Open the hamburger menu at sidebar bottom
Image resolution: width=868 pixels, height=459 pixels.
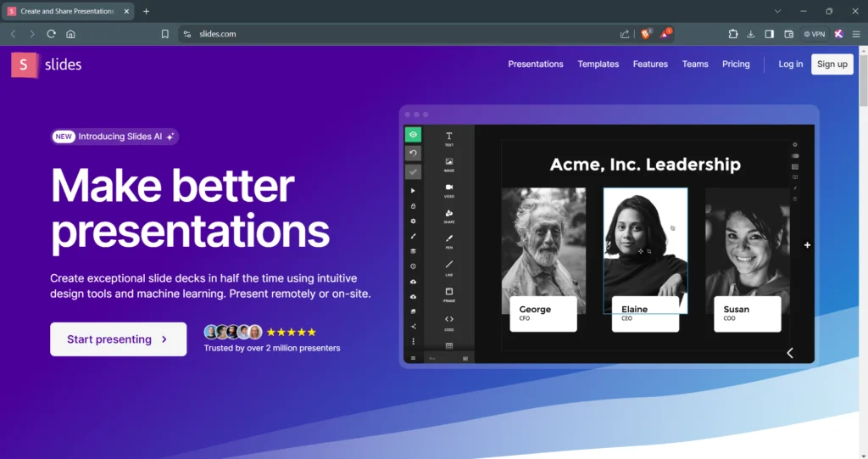(413, 358)
